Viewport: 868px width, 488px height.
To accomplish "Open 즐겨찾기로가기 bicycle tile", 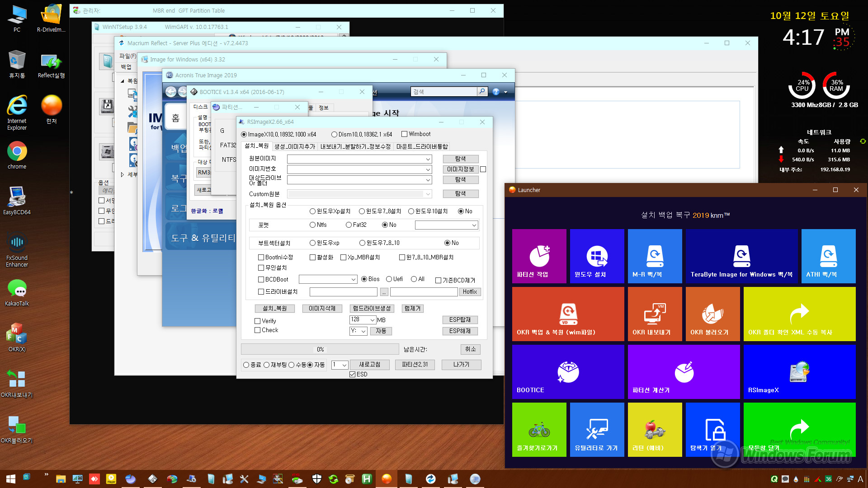I will [x=539, y=429].
